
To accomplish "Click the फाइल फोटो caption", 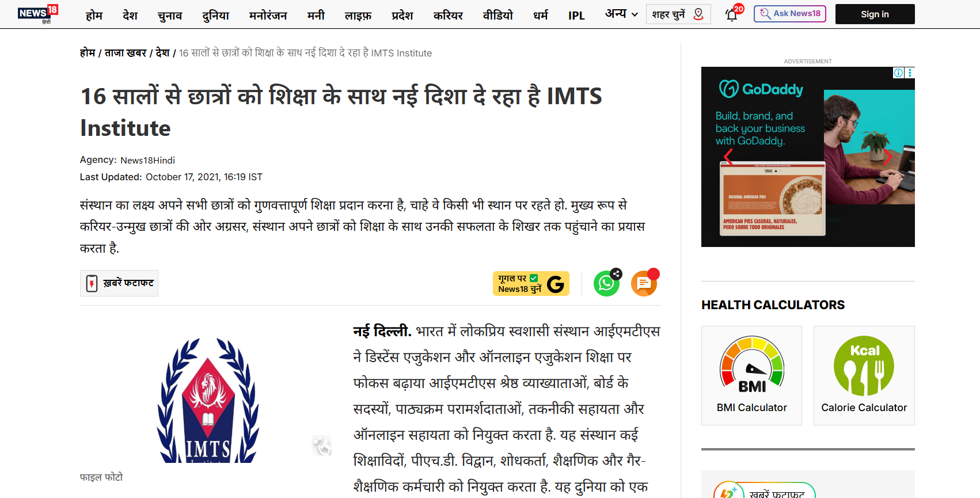I will pos(101,477).
